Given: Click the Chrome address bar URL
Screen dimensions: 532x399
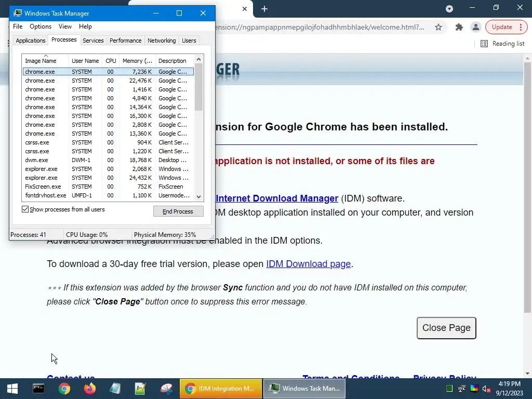Looking at the screenshot, I should [320, 27].
